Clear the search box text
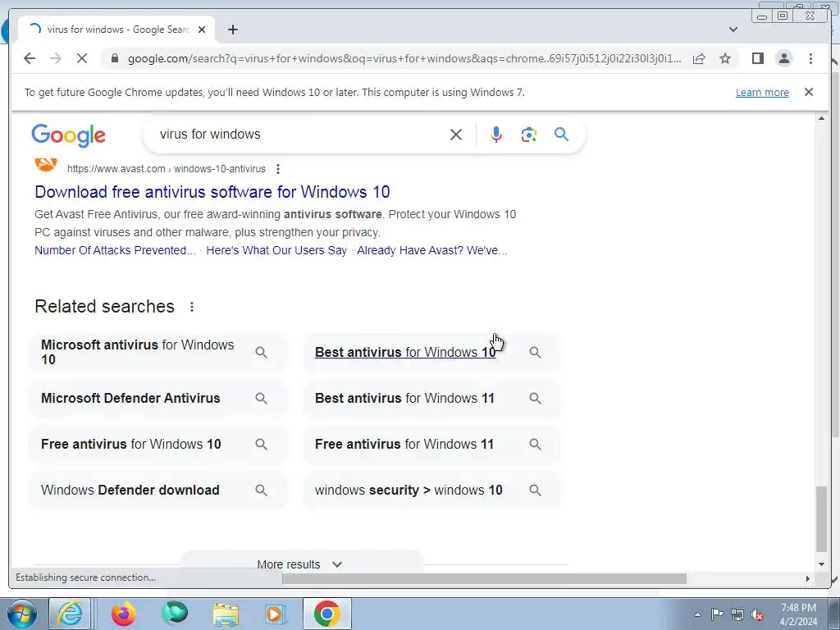 pos(455,135)
